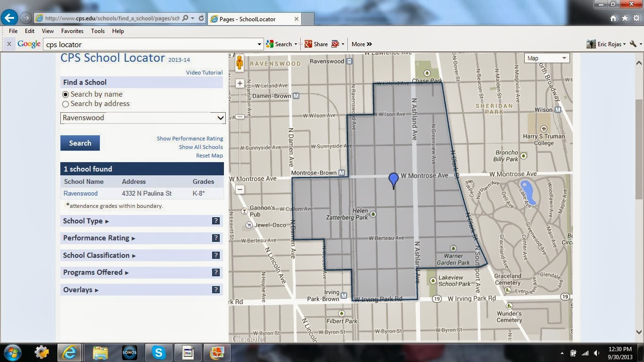Click the School Classification help question icon

pyautogui.click(x=216, y=255)
